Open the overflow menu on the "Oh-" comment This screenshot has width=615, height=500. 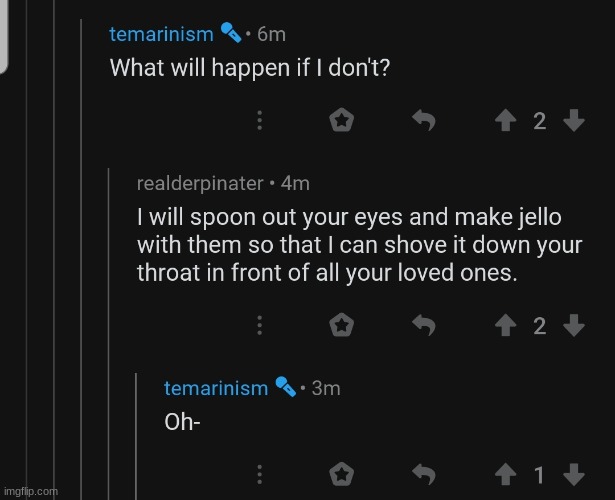coord(259,475)
